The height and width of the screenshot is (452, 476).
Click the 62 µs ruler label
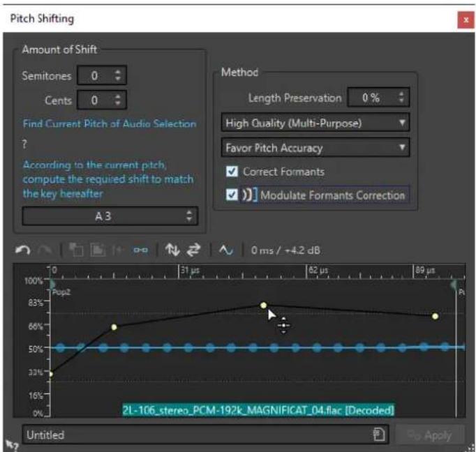[318, 270]
